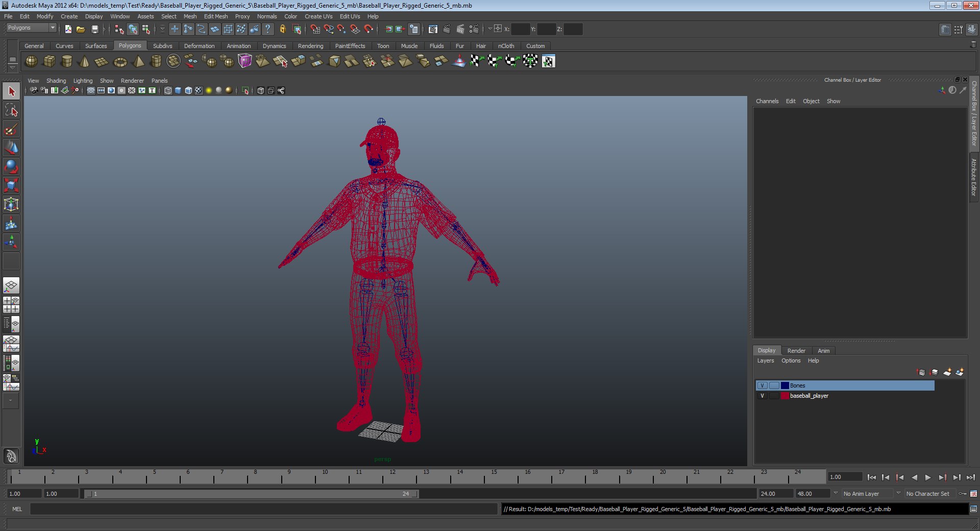
Task: Open the input field mode dropdown near X
Action: pyautogui.click(x=491, y=29)
